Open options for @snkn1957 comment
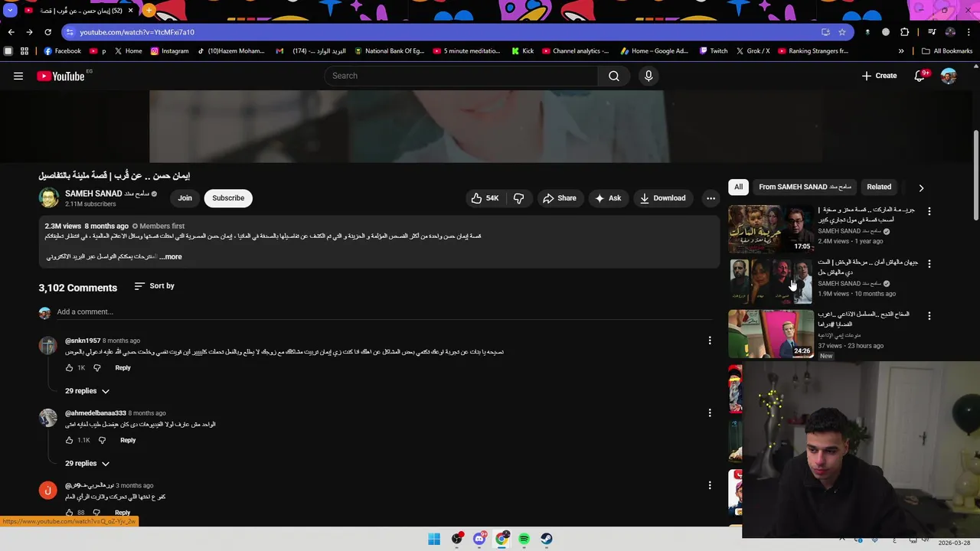 point(710,341)
